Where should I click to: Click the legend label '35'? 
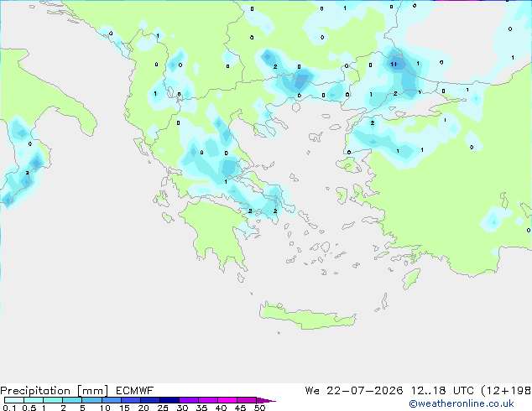(202, 408)
